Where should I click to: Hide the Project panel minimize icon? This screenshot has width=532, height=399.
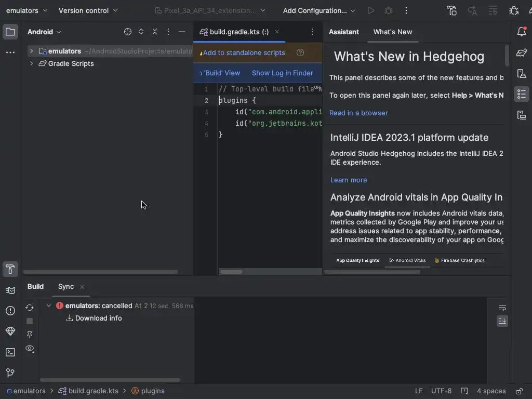(x=182, y=32)
